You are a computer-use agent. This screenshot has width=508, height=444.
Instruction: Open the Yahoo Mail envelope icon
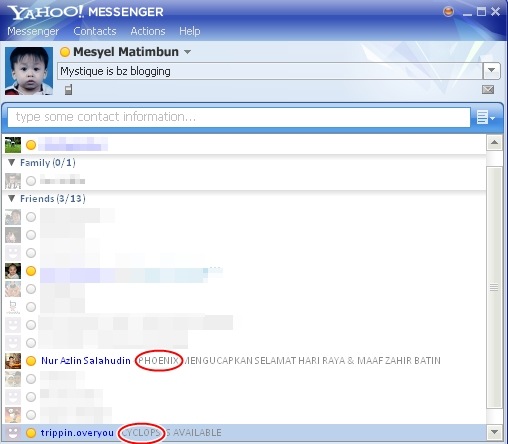pyautogui.click(x=488, y=89)
